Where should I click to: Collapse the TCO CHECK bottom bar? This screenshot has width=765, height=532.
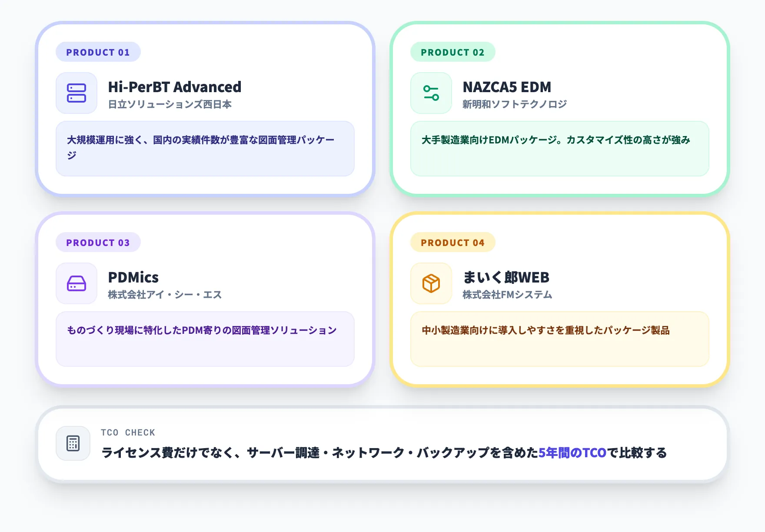pyautogui.click(x=382, y=443)
